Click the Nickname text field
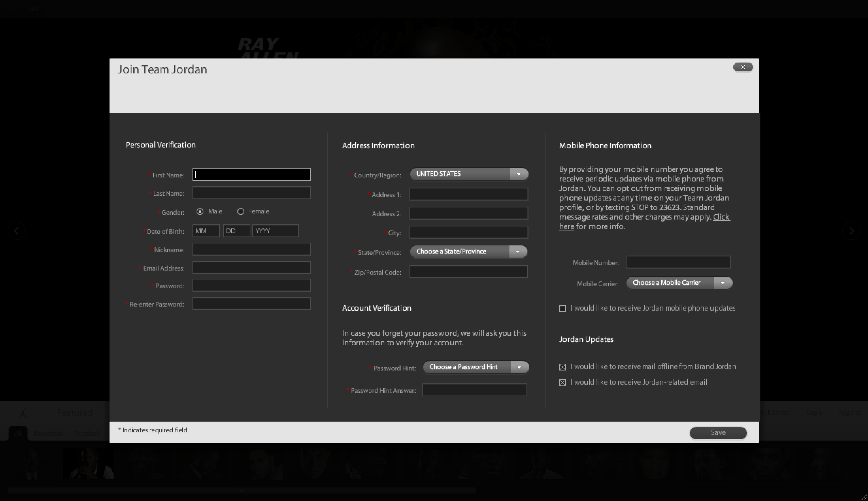Screen dimensions: 868x501 [251, 249]
